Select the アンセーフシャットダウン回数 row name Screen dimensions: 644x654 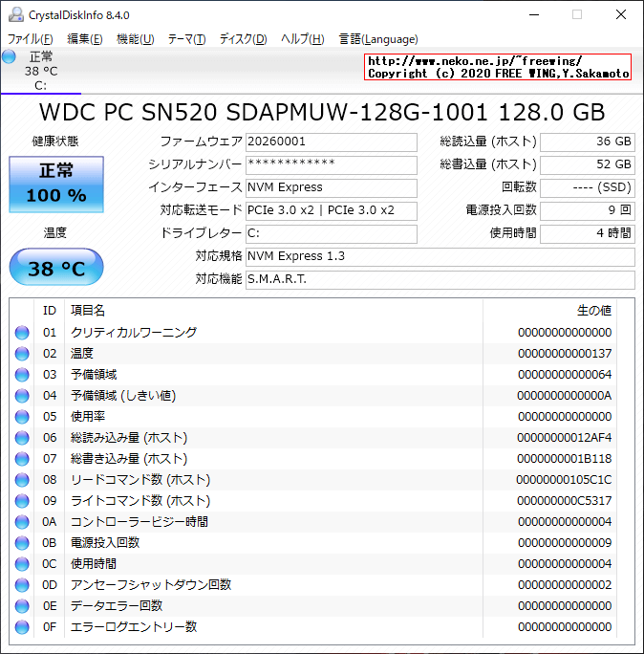click(151, 585)
